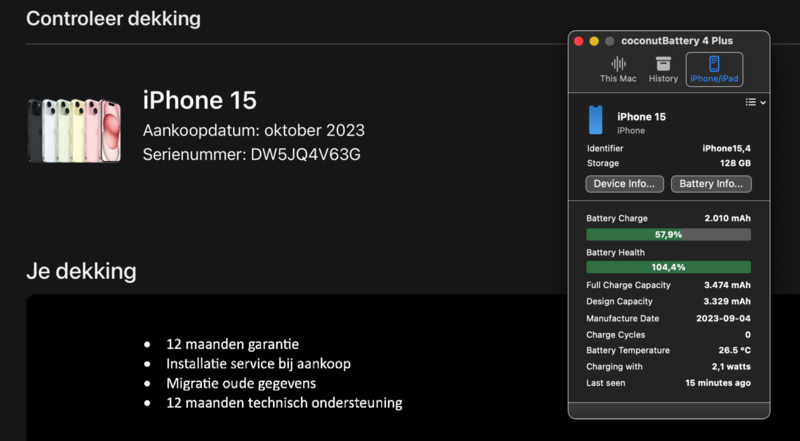This screenshot has height=441, width=800.
Task: Click the Battery Charge 57,9% bar
Action: pyautogui.click(x=668, y=234)
